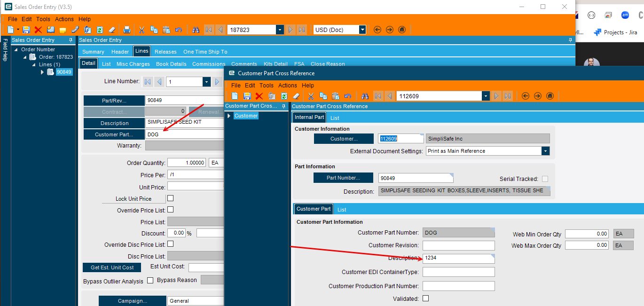Open the List tab beside Internal Part
This screenshot has height=306, width=644.
pyautogui.click(x=335, y=118)
